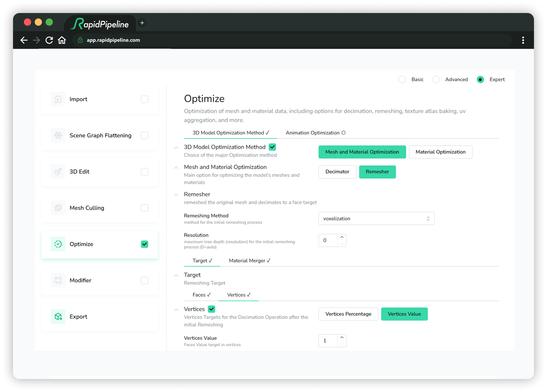
Task: Switch to the Faces tab
Action: (201, 295)
